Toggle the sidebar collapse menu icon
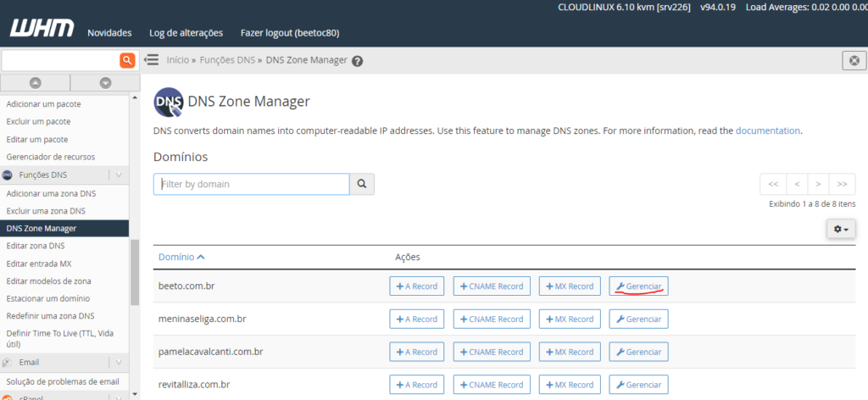The height and width of the screenshot is (400, 868). coord(152,60)
